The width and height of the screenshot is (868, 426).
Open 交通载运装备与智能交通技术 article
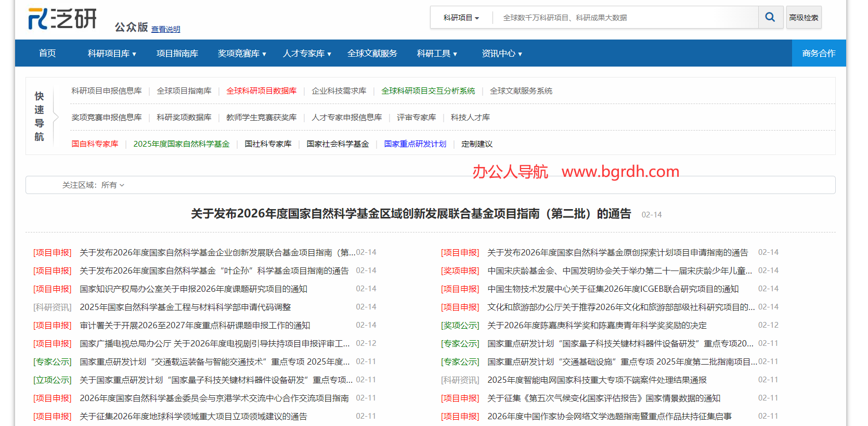pos(215,362)
